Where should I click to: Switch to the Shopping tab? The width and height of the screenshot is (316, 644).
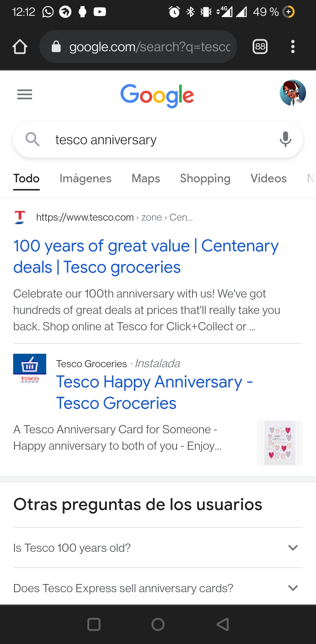[205, 178]
